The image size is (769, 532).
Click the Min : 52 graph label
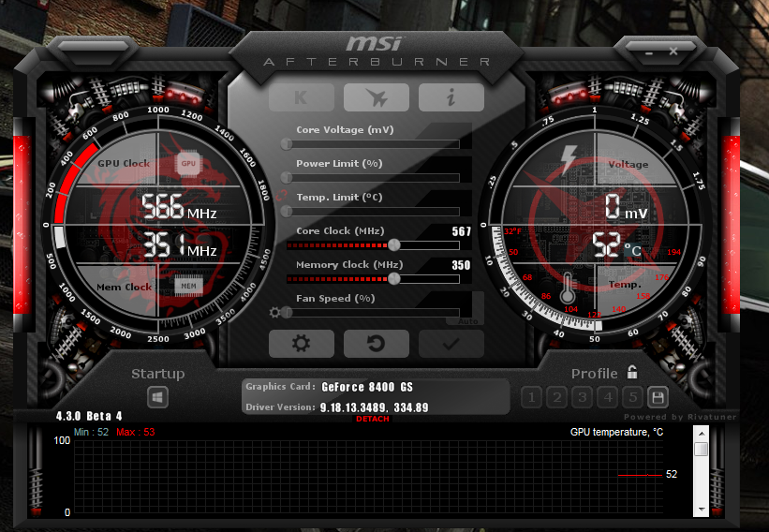(91, 432)
